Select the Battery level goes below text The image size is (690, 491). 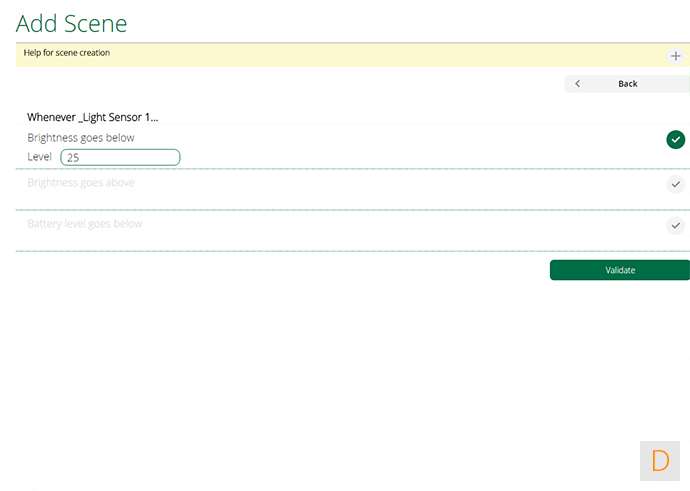pyautogui.click(x=84, y=224)
